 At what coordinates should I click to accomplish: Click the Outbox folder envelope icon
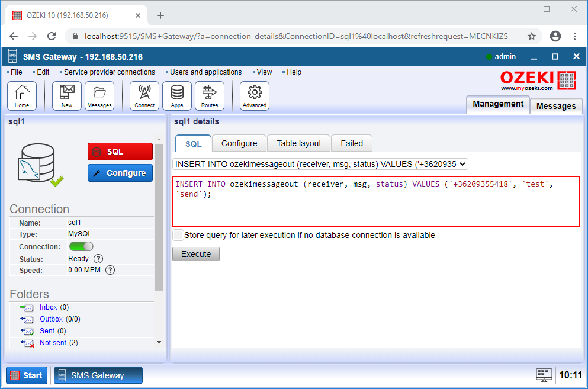(27, 319)
